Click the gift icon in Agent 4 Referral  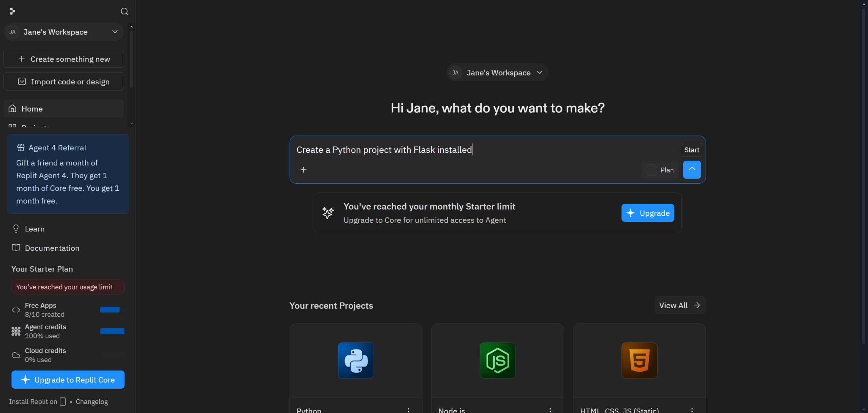coord(21,147)
